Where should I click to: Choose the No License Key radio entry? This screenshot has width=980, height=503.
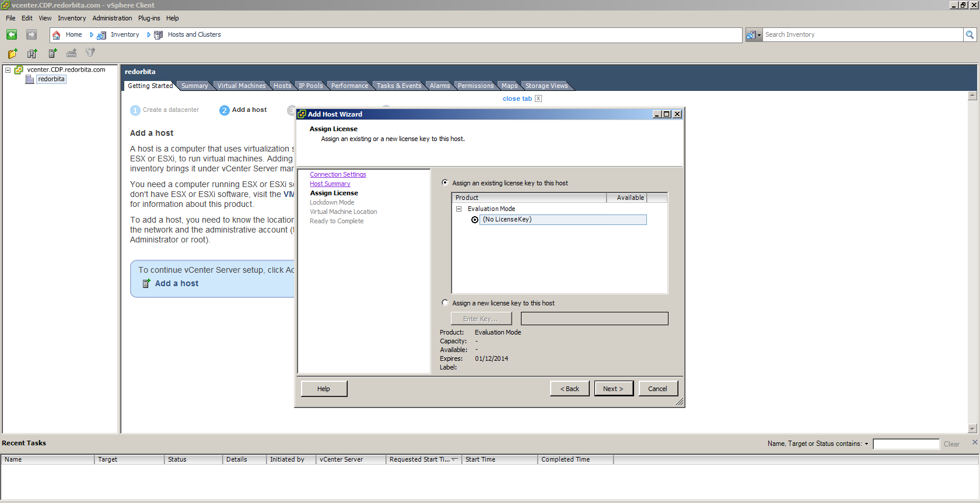coord(475,220)
